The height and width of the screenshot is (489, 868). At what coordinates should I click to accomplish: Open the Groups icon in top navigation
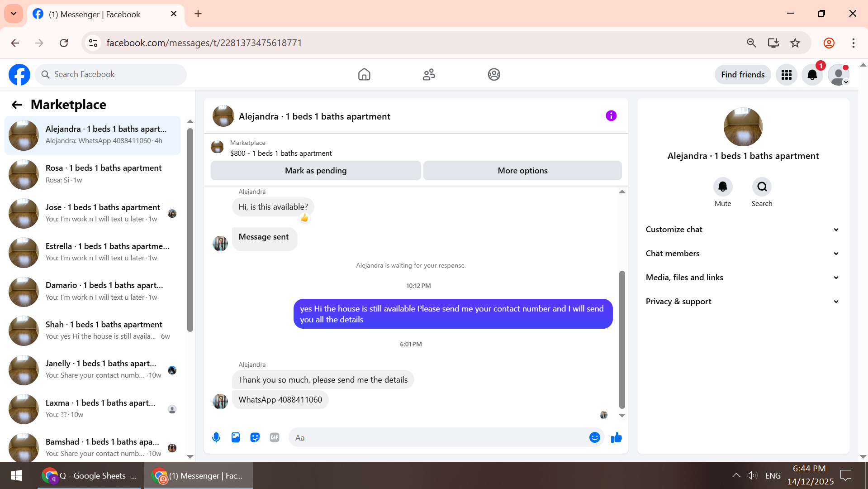494,74
